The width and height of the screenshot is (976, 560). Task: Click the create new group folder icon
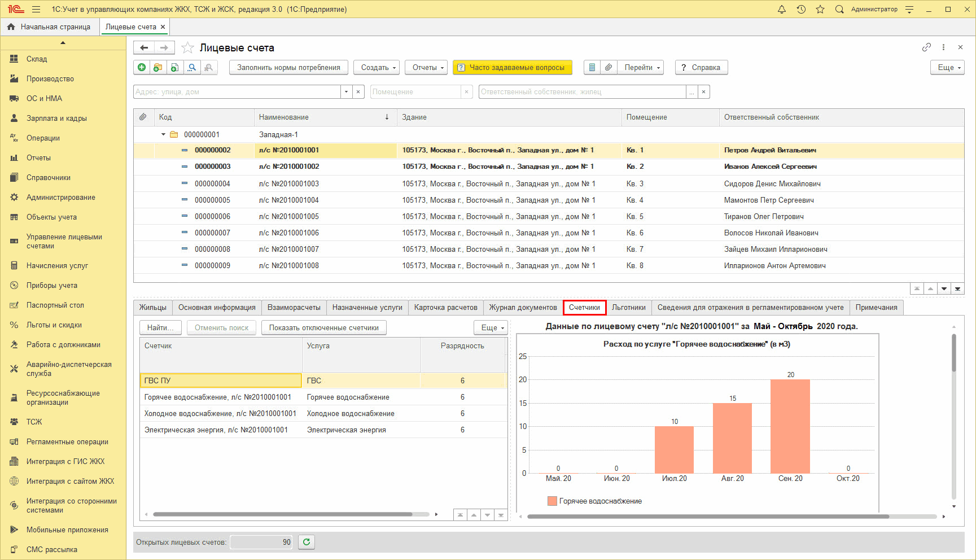158,67
